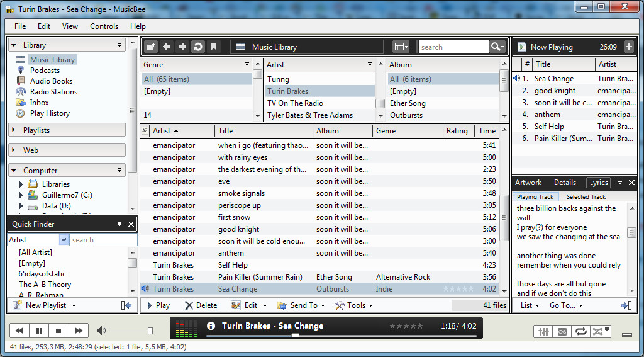Open the Help menu
Viewport: 644px width, 357px height.
click(x=138, y=26)
